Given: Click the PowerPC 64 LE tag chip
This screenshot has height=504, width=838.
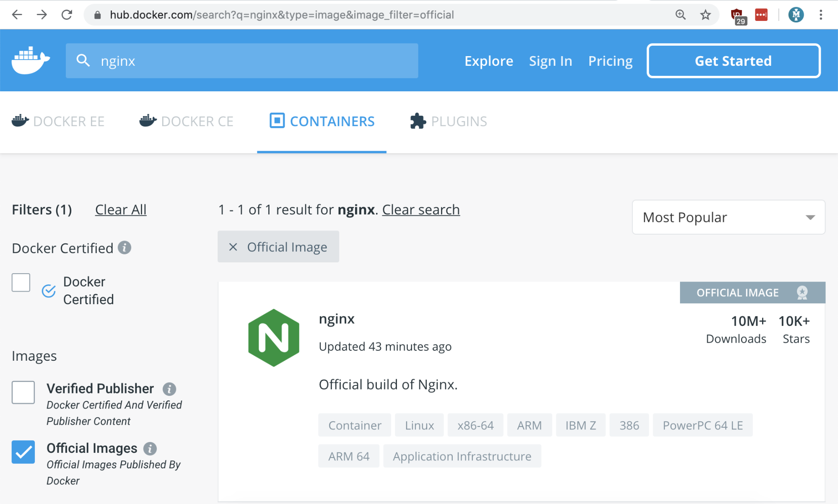Looking at the screenshot, I should 703,425.
